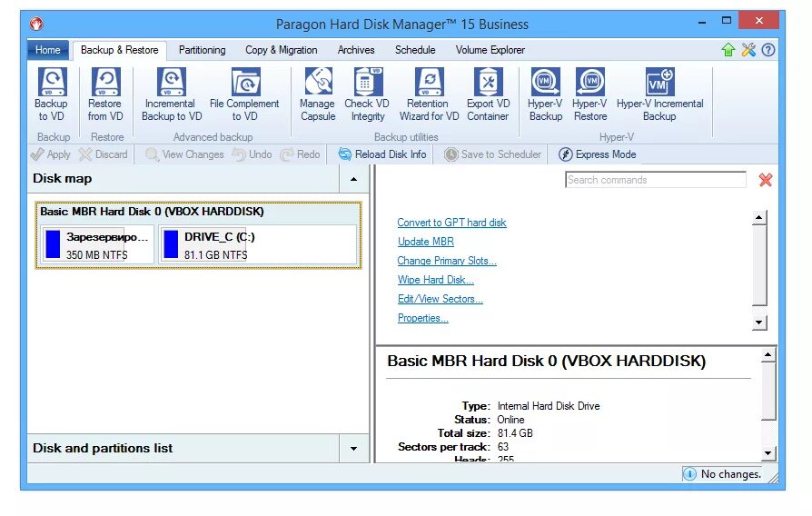Switch to Partitioning tab
The height and width of the screenshot is (516, 812).
coord(202,50)
